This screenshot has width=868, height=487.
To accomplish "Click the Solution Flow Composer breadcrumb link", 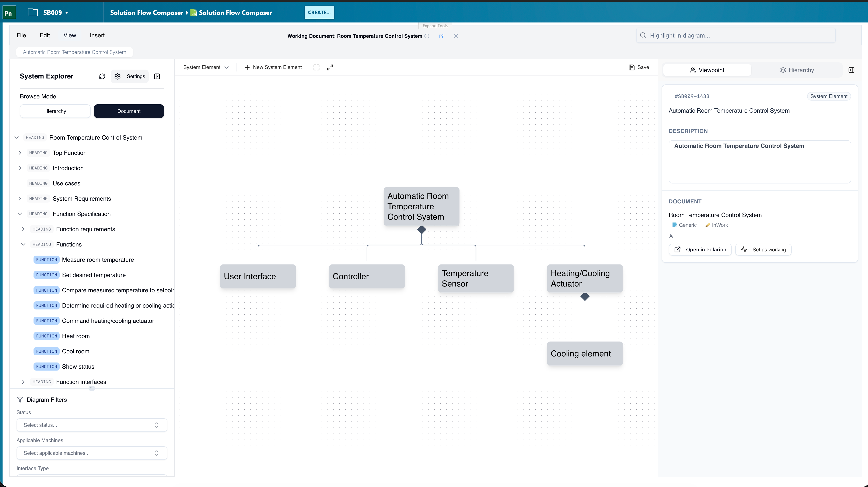I will click(147, 13).
